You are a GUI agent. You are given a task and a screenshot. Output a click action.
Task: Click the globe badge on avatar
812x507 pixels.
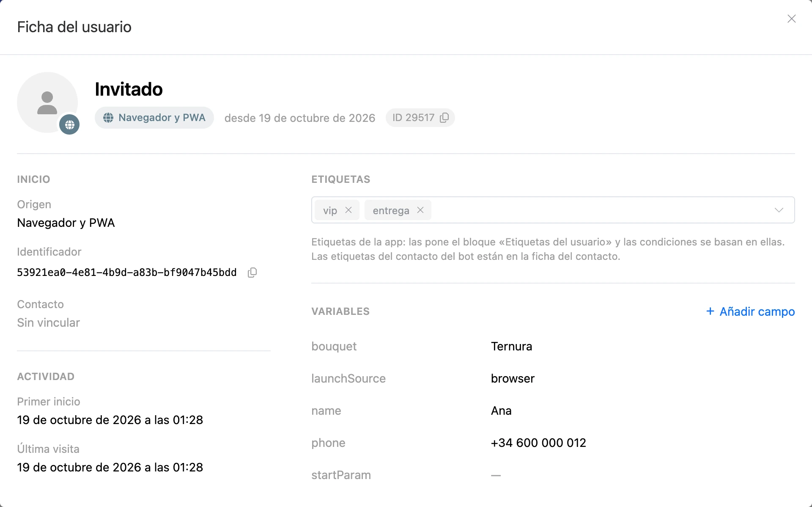pos(69,124)
